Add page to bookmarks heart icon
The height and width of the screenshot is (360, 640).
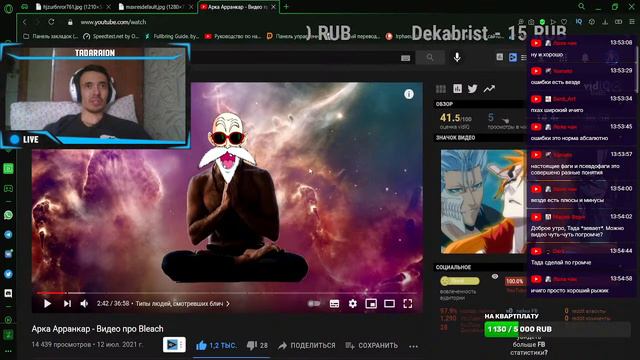click(564, 22)
